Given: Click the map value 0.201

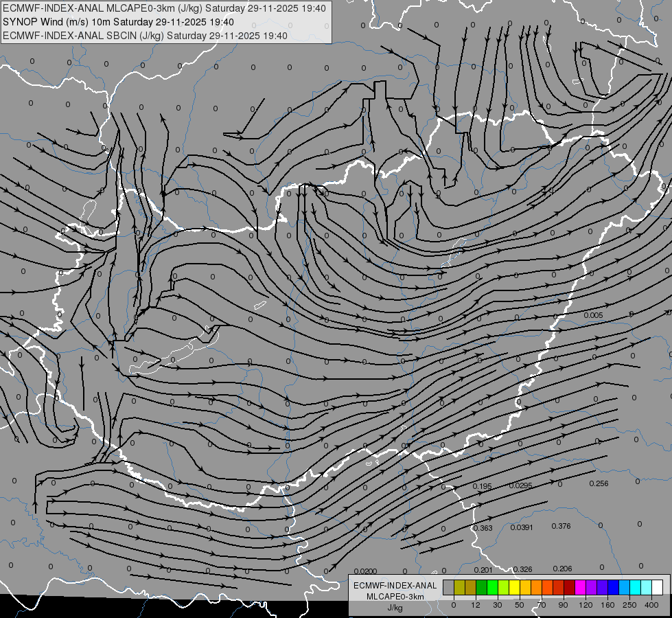Looking at the screenshot, I should pos(483,570).
